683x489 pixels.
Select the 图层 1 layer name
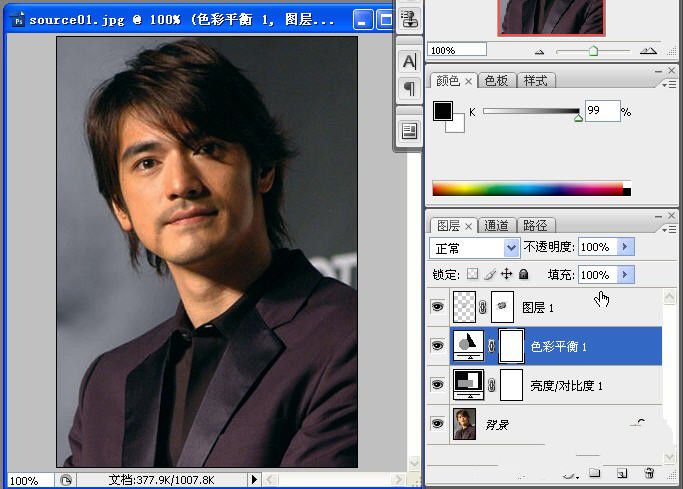pyautogui.click(x=538, y=307)
